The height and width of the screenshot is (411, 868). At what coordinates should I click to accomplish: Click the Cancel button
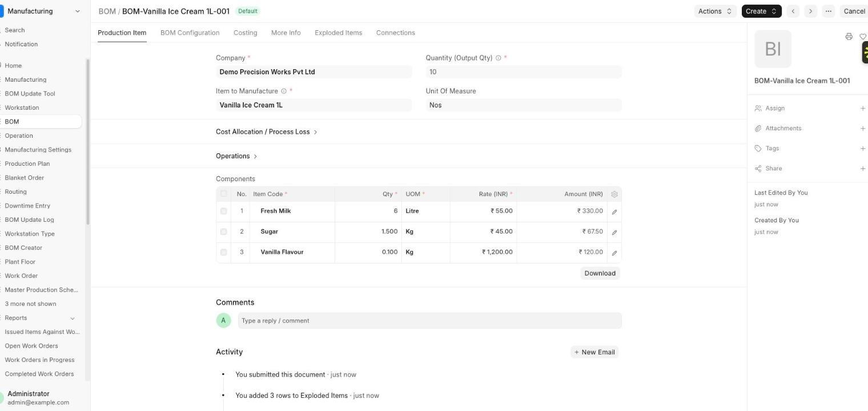pos(854,11)
